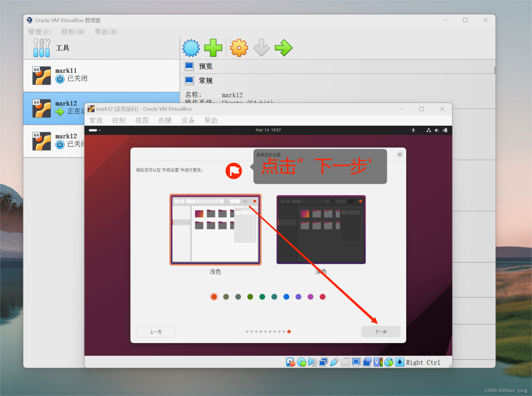The width and height of the screenshot is (532, 396).
Task: Click the keyboard capture down-arrow status icon
Action: pyautogui.click(x=400, y=362)
